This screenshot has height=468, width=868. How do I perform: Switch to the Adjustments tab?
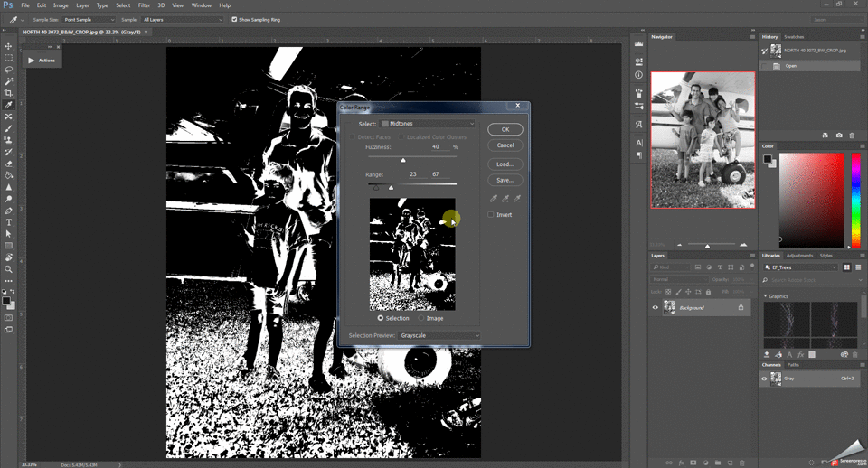click(x=800, y=256)
